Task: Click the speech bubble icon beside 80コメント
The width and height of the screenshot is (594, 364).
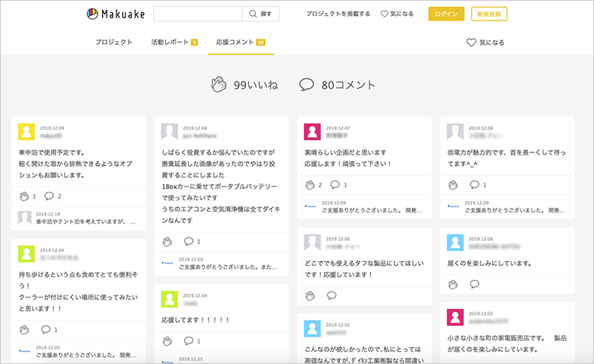Action: click(x=307, y=85)
